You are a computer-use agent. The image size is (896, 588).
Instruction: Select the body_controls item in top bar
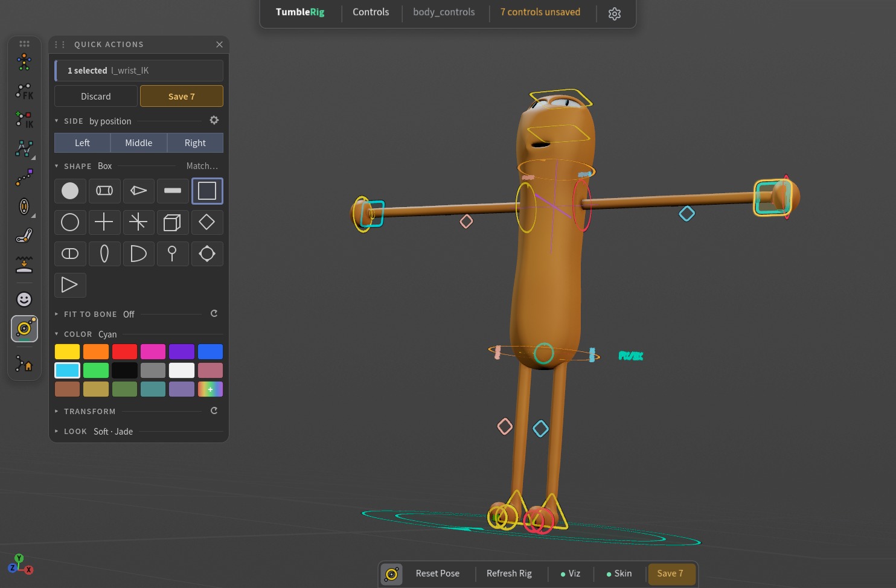coord(444,12)
